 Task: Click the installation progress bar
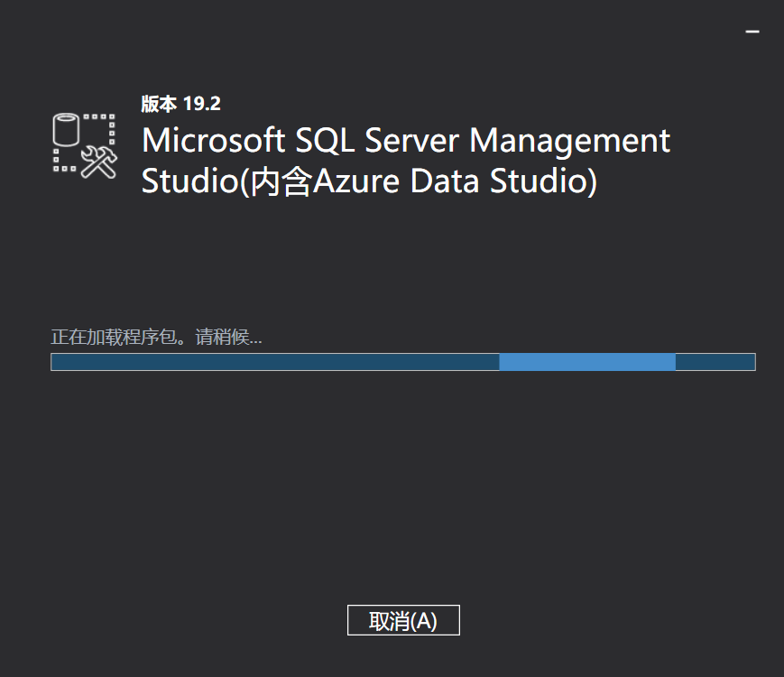click(x=403, y=361)
